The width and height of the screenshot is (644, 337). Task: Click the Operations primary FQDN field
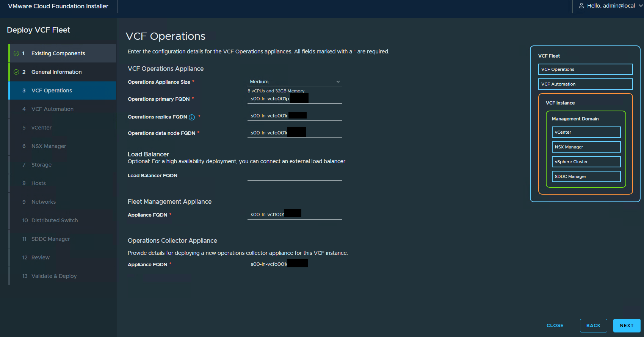tap(295, 99)
